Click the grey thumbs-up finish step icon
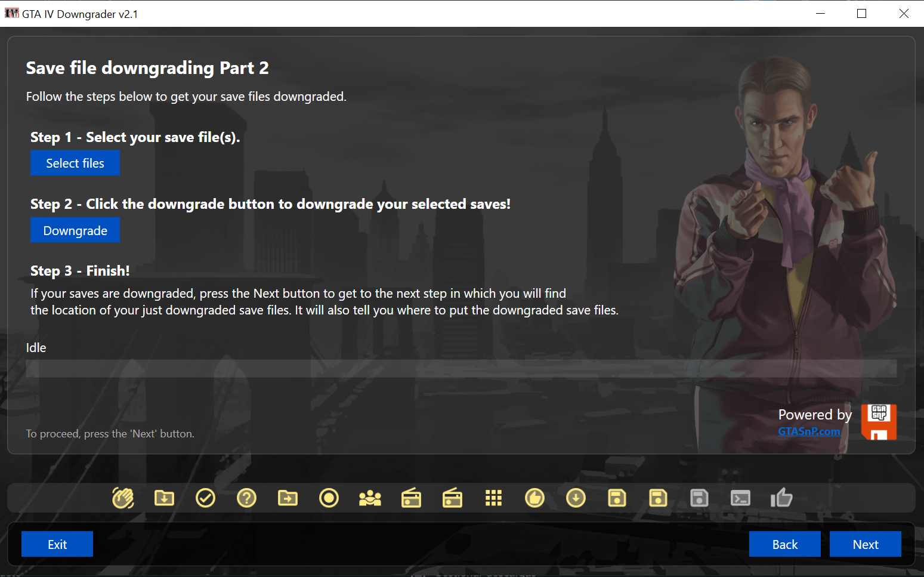924x577 pixels. 781,498
